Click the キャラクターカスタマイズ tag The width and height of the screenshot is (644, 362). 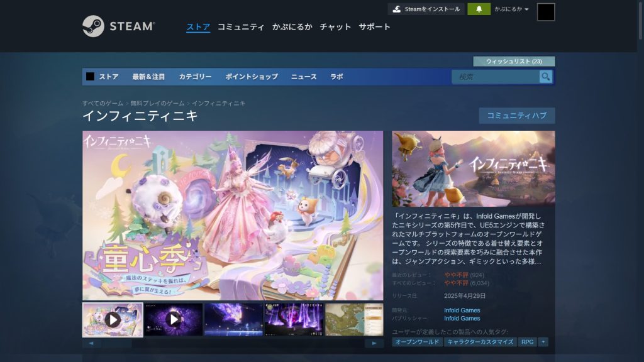tap(480, 342)
